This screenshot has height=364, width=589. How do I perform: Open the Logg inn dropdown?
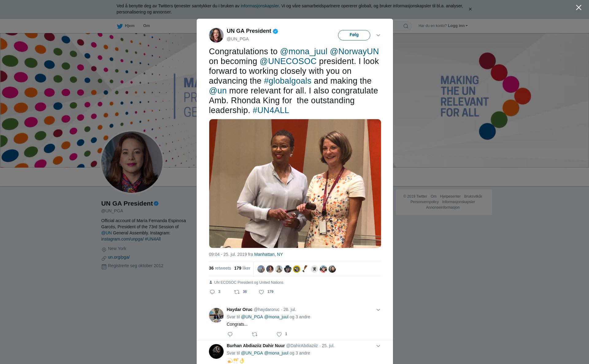[x=458, y=26]
